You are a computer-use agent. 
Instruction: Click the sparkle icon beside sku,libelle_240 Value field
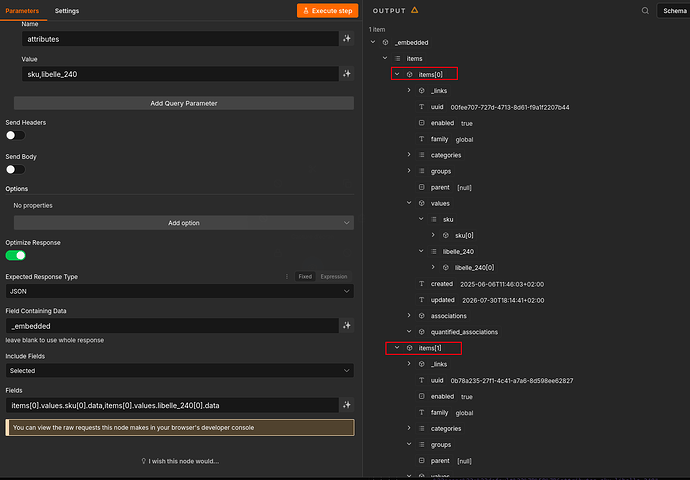347,74
